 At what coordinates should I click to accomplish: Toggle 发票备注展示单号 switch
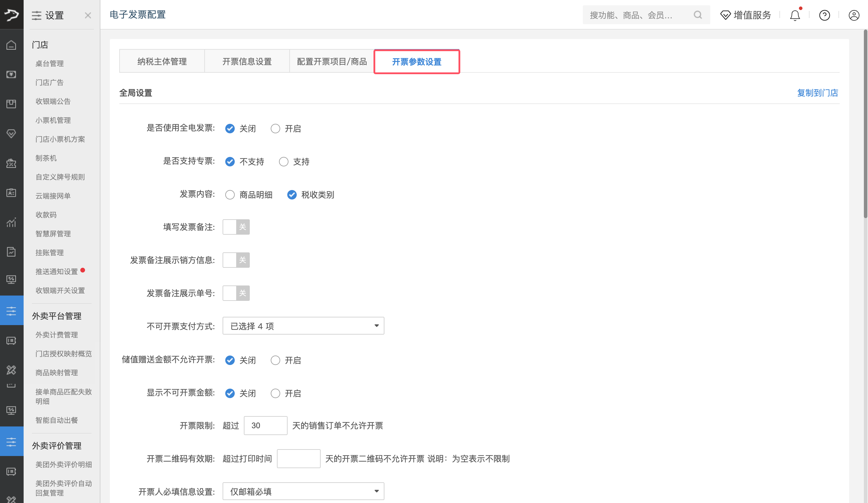pos(236,293)
